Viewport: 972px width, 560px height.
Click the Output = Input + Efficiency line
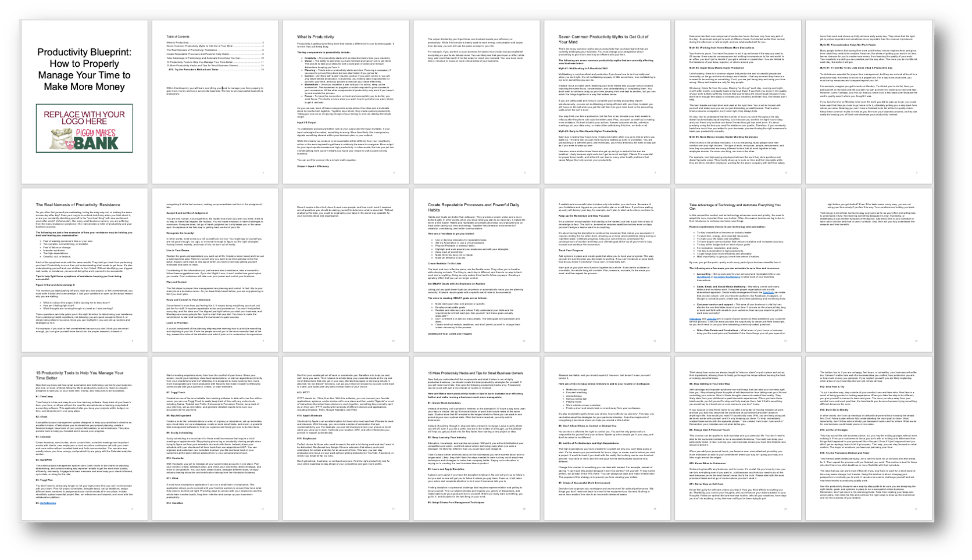pyautogui.click(x=313, y=166)
